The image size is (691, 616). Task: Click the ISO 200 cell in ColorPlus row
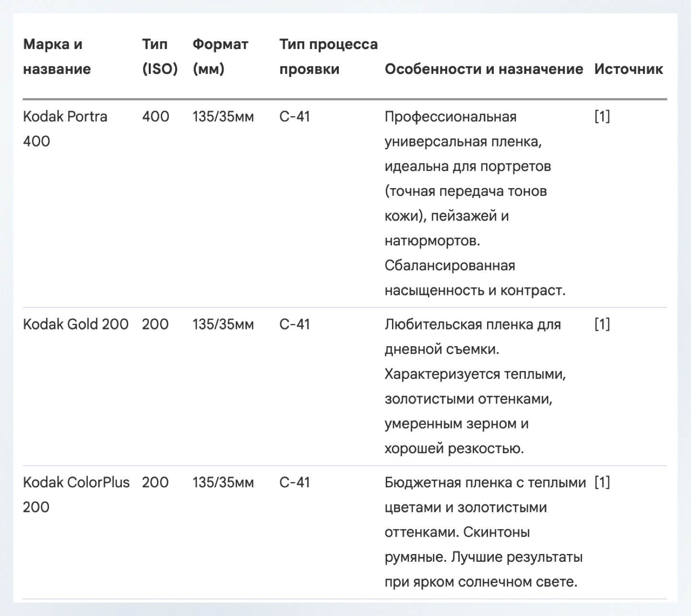pyautogui.click(x=155, y=483)
